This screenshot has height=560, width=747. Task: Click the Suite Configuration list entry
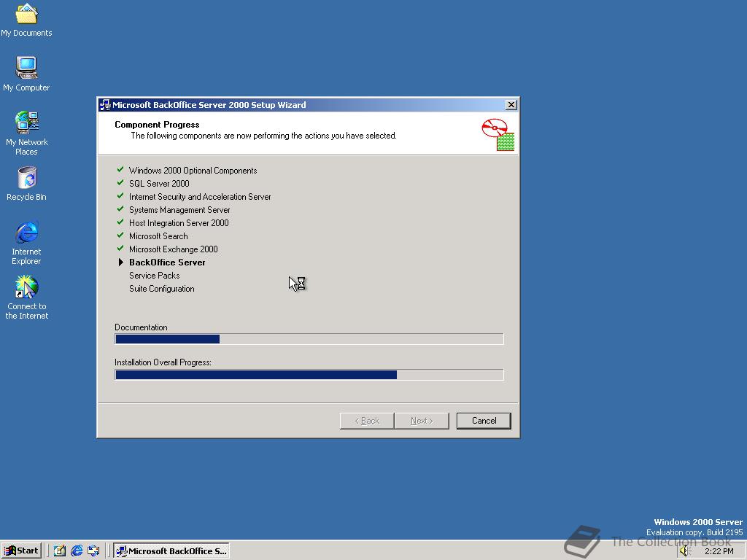coord(161,289)
